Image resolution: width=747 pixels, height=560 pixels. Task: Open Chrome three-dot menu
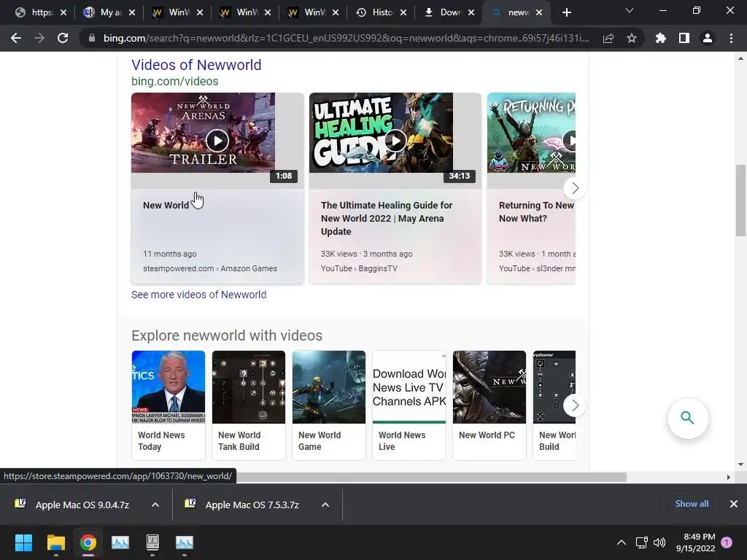(731, 38)
